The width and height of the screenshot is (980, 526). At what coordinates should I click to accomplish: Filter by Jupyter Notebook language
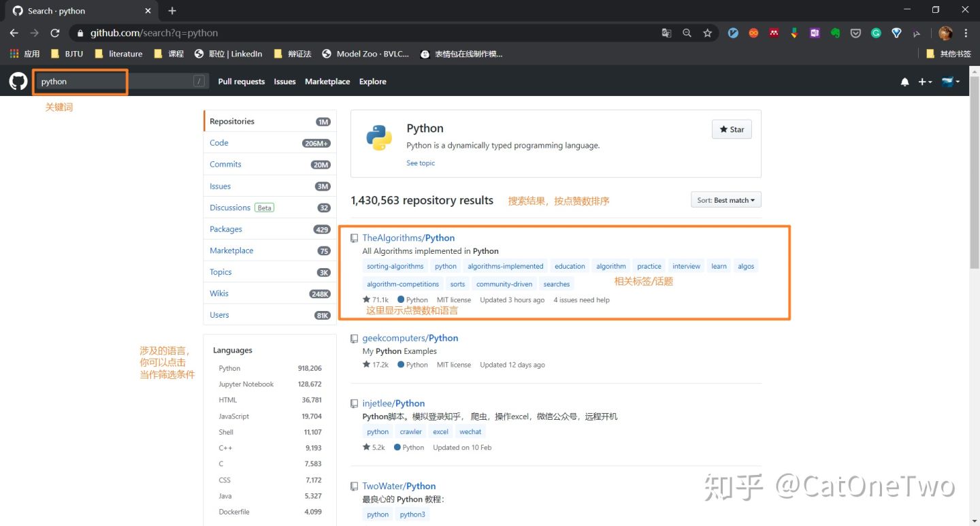tap(269, 384)
